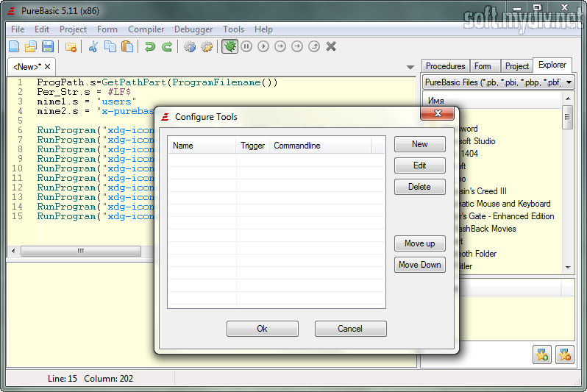Click the Cut scissors icon
Viewport: 587px width, 392px height.
(93, 46)
